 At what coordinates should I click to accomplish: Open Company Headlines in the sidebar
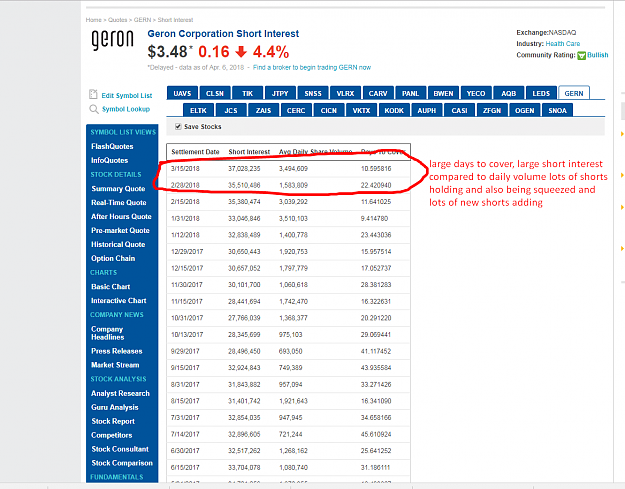coord(108,333)
